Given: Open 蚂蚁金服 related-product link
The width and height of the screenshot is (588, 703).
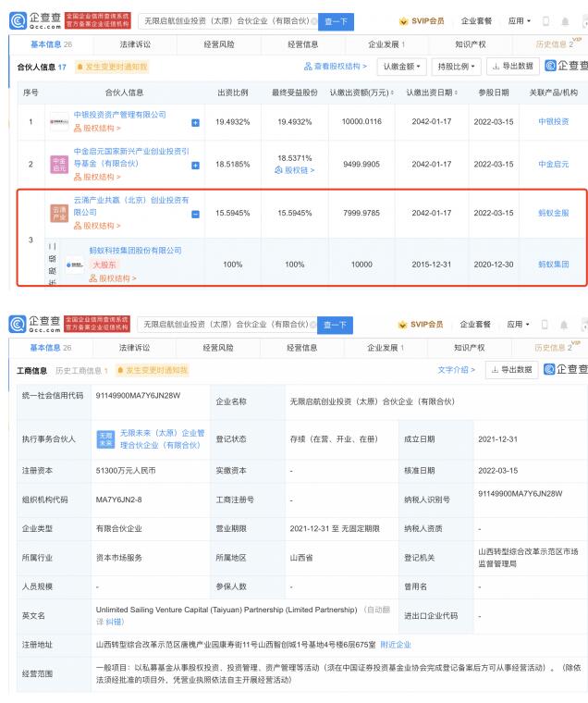Looking at the screenshot, I should point(554,213).
